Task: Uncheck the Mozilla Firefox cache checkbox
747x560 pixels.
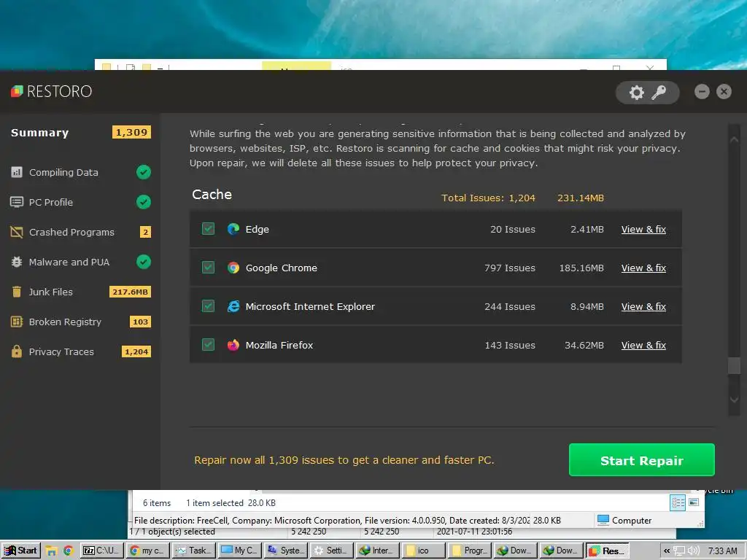Action: [208, 344]
